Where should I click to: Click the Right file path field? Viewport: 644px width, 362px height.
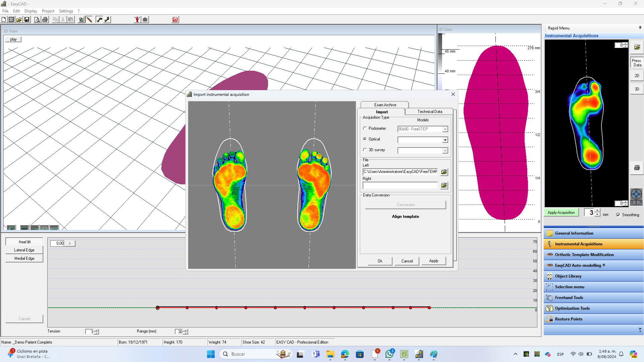point(400,185)
